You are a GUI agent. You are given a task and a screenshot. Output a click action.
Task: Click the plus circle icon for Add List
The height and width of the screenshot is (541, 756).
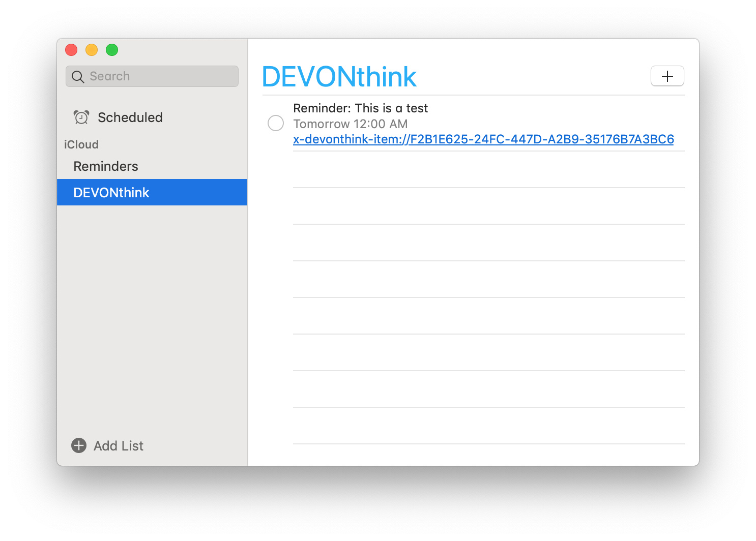point(79,445)
